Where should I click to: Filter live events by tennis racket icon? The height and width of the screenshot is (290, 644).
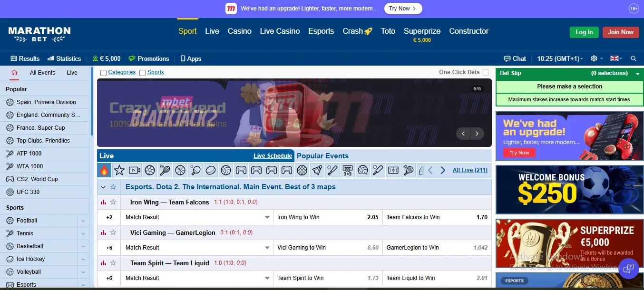(165, 170)
